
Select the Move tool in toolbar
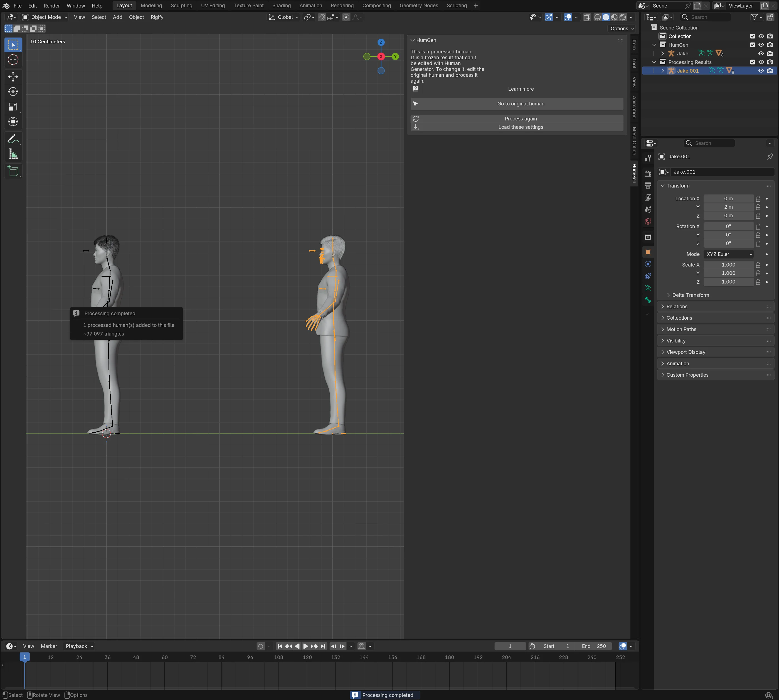pyautogui.click(x=13, y=77)
